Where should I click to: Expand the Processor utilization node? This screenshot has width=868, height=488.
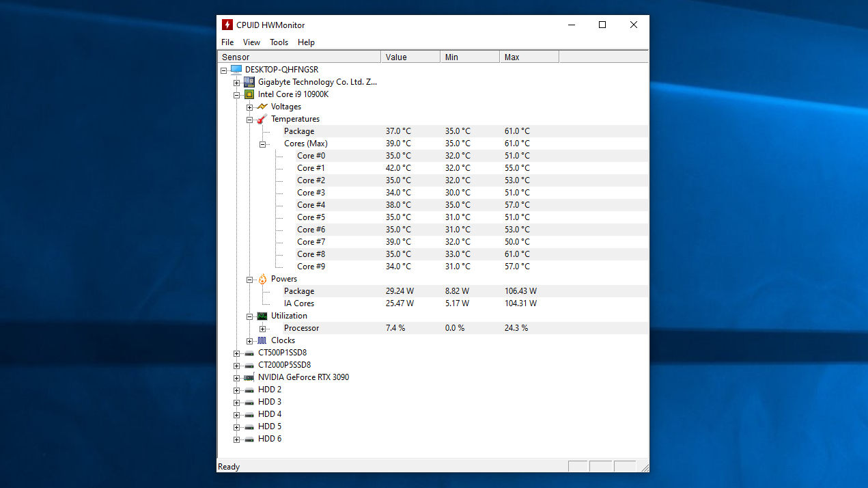[x=263, y=328]
